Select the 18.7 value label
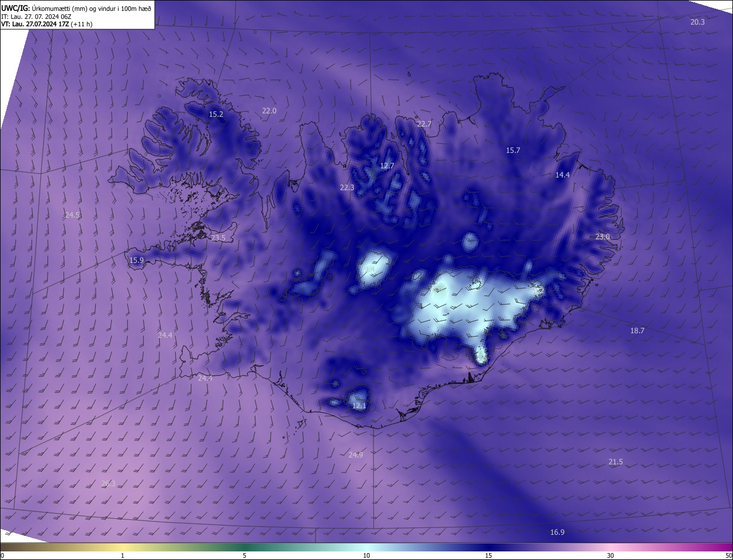733x560 pixels. [x=637, y=331]
